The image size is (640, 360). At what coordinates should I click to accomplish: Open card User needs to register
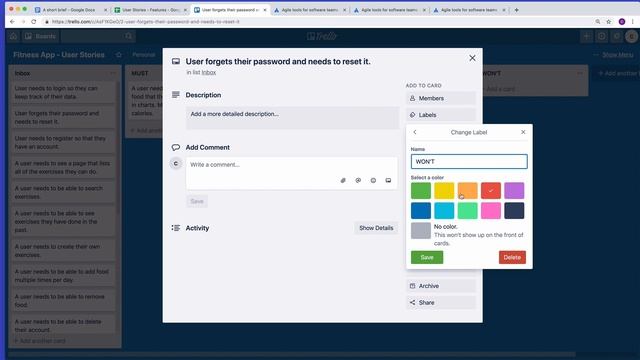(62, 142)
